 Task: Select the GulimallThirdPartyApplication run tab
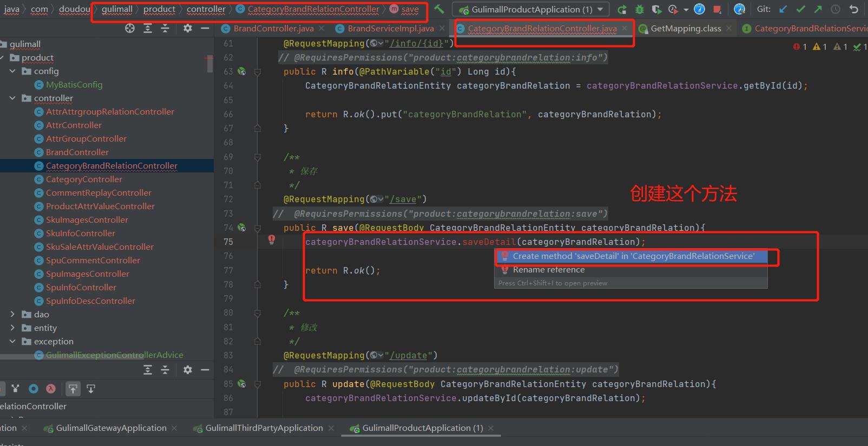pos(264,428)
